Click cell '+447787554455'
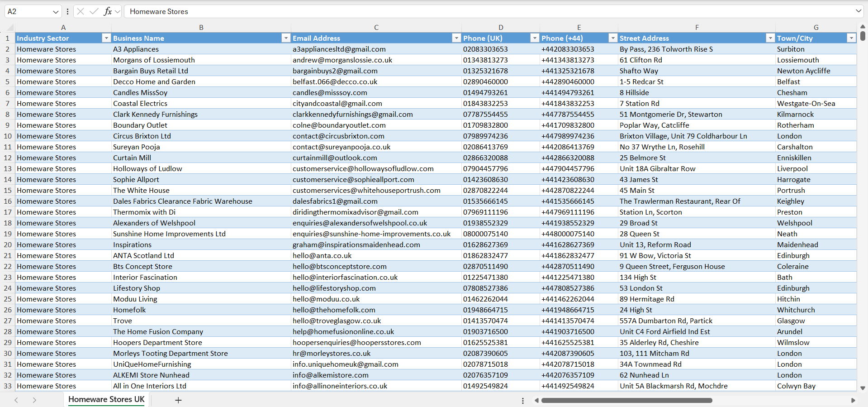This screenshot has height=407, width=868. [x=579, y=114]
